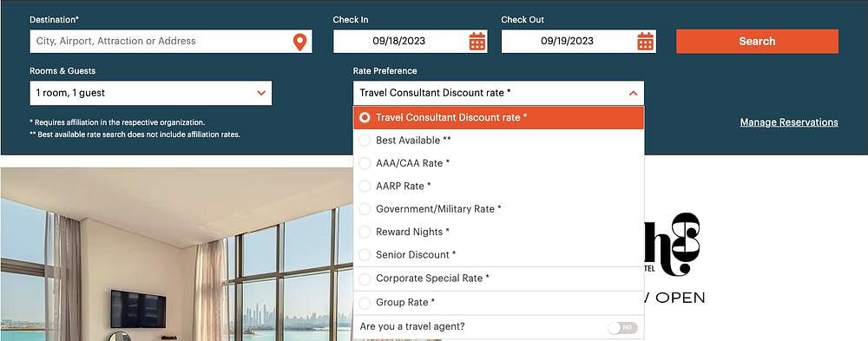Select Government/Military Rate option
The image size is (868, 341).
tap(499, 209)
